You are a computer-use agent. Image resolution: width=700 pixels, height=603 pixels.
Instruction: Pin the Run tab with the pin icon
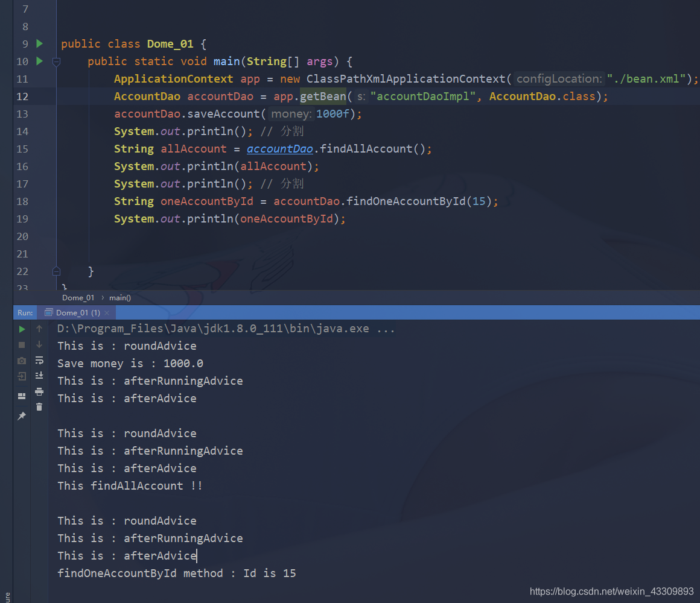(x=22, y=415)
